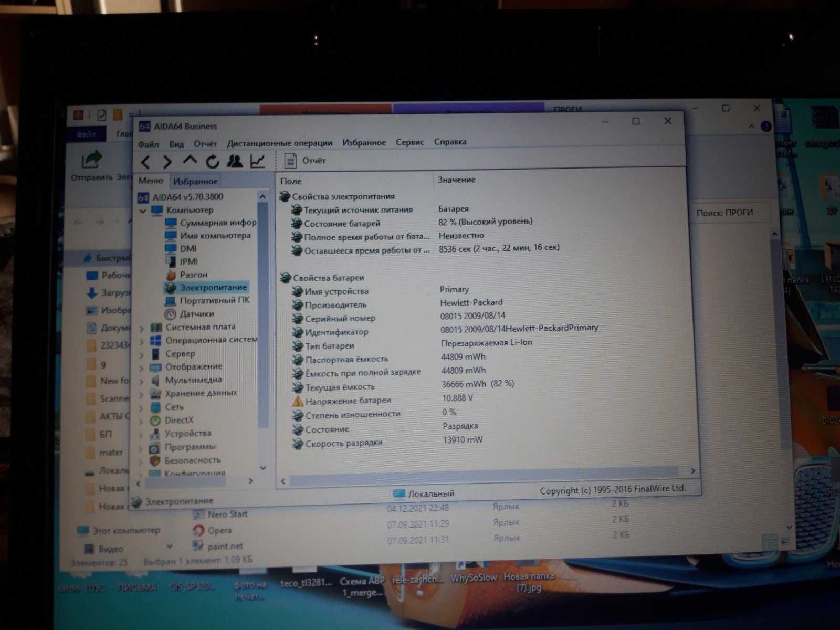Open the Файл menu in AIDA64
The image size is (840, 630).
pyautogui.click(x=149, y=144)
